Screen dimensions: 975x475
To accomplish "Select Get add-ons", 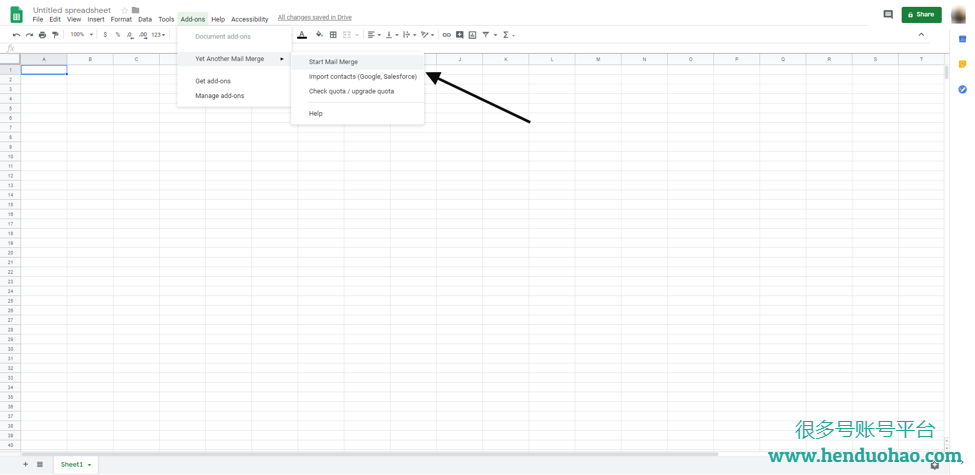I will [x=234, y=81].
